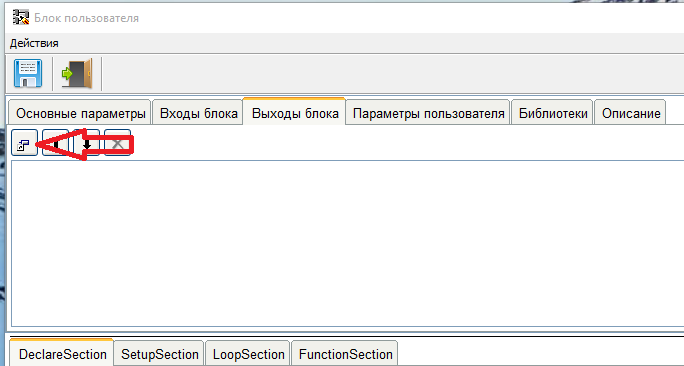Select the DeclareSection code tab
The image size is (684, 366).
[62, 353]
